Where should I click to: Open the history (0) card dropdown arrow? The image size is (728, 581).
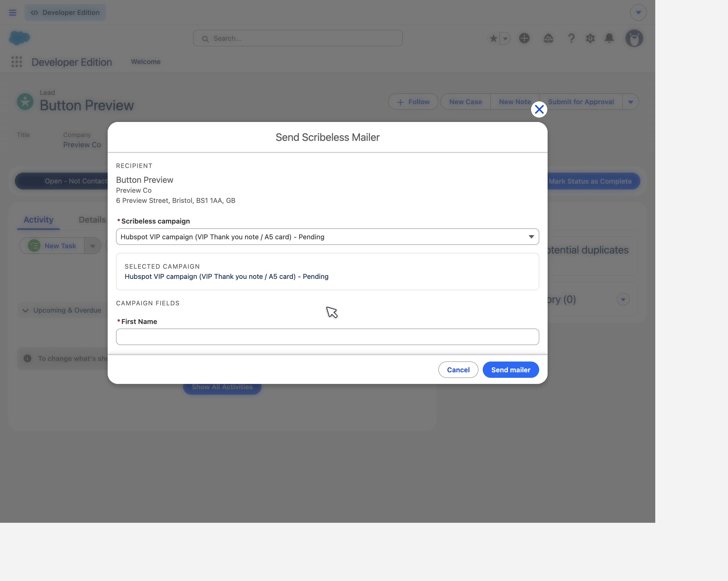coord(623,299)
